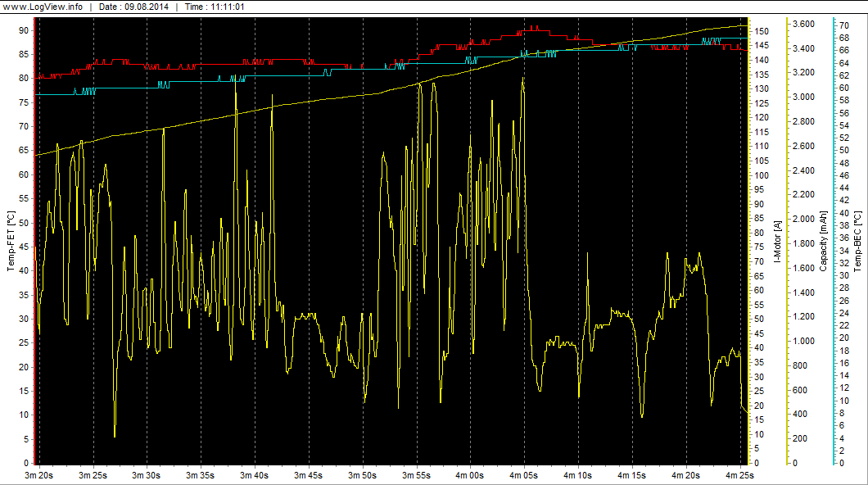Screen dimensions: 868x485
Task: Select the Time : 11:11:01 header label
Action: (x=215, y=7)
